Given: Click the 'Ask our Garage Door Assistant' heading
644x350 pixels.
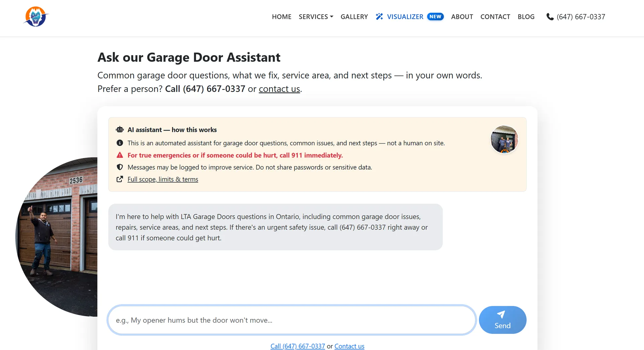Looking at the screenshot, I should (x=189, y=57).
